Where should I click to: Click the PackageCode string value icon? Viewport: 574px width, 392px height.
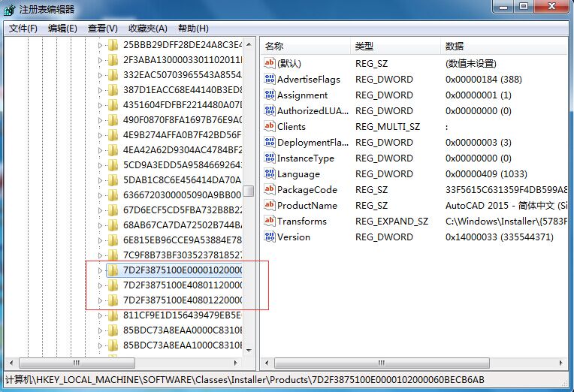pos(270,190)
